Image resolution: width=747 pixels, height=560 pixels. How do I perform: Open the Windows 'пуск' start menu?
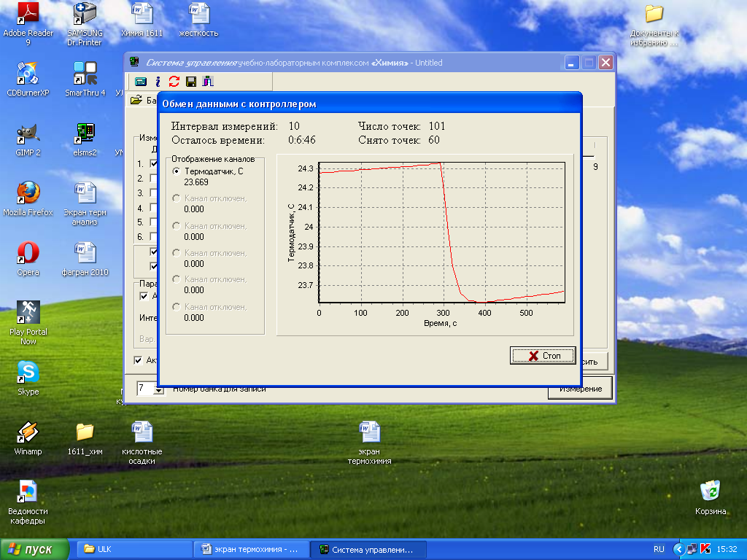click(34, 549)
